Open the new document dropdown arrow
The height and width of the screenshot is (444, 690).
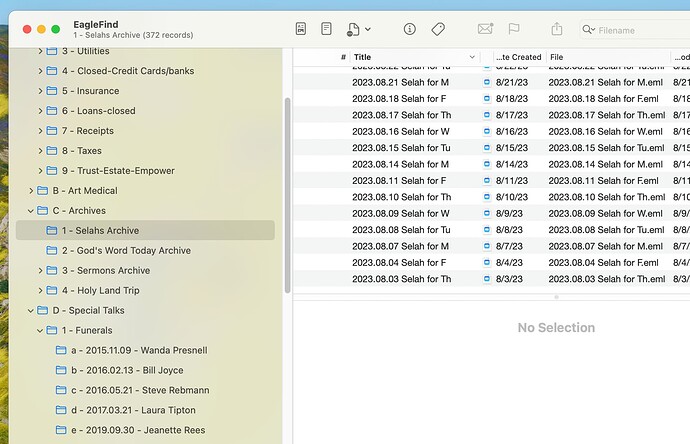368,29
